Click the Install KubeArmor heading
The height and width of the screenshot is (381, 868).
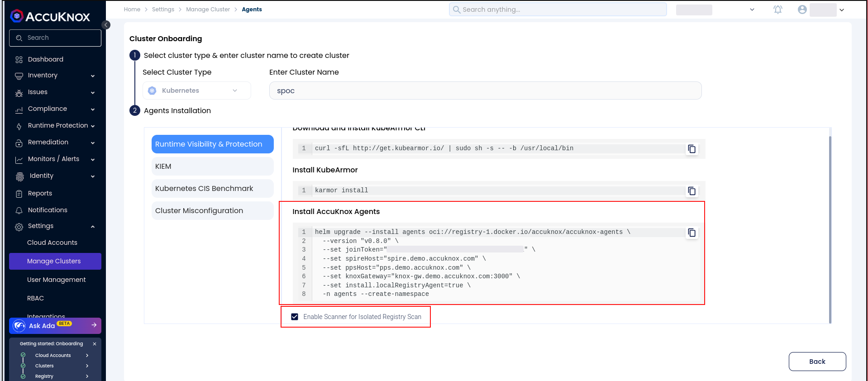tap(325, 170)
